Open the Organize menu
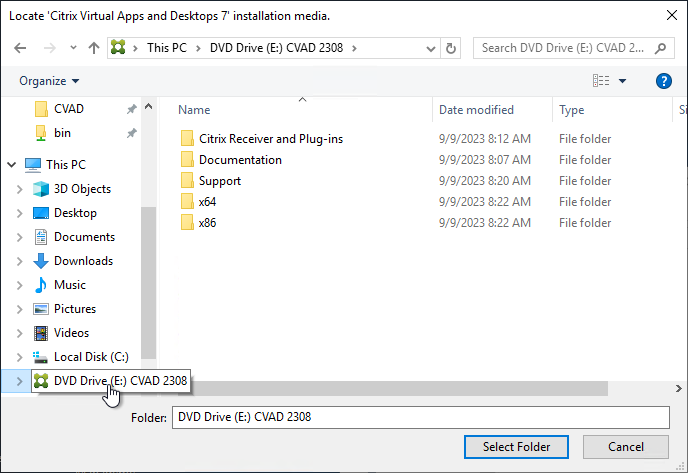This screenshot has width=688, height=473. [49, 81]
